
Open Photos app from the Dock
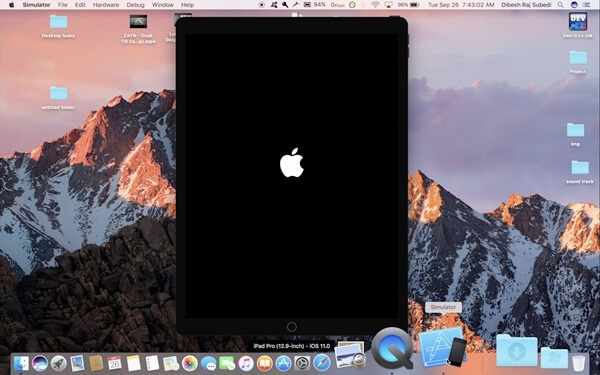pos(189,363)
